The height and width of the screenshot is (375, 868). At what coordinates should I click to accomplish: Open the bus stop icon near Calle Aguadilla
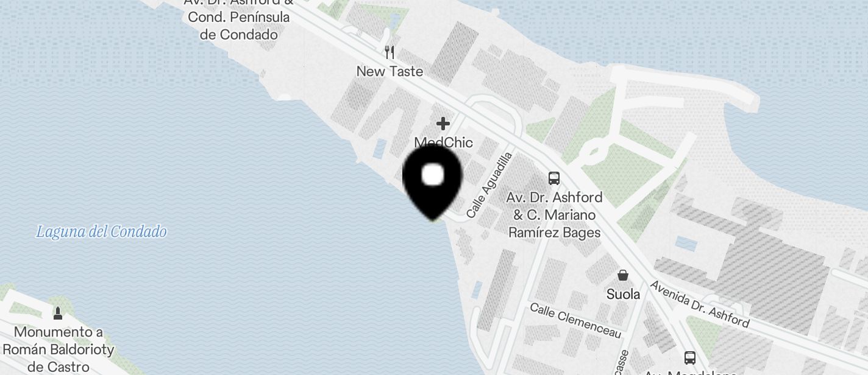point(554,178)
